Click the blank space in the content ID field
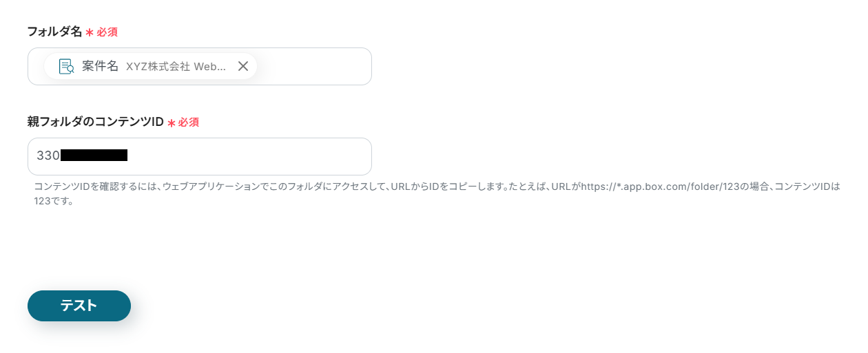Viewport: 868px width, 353px height. coord(248,156)
